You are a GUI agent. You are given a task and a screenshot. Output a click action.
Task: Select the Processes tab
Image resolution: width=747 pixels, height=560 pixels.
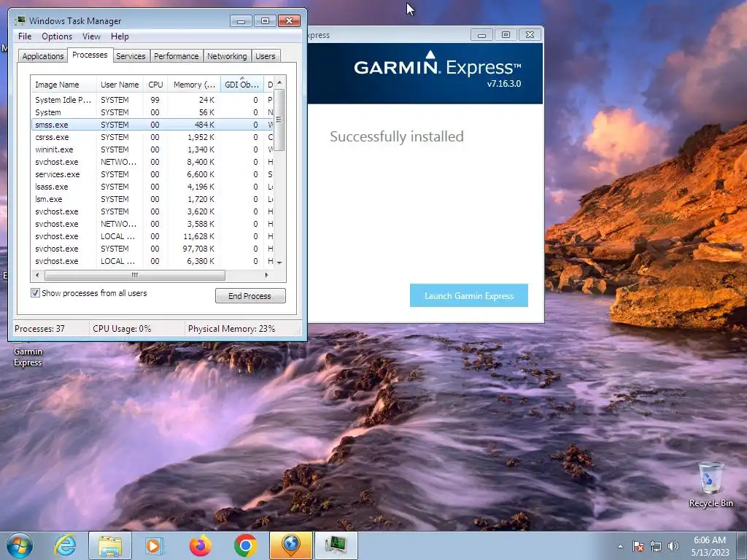point(90,55)
